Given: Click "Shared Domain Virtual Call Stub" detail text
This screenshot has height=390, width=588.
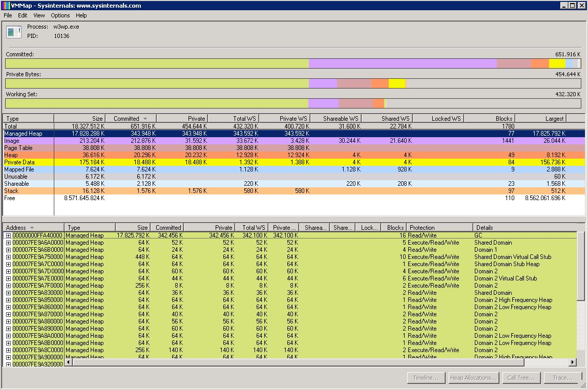Looking at the screenshot, I should pos(513,257).
